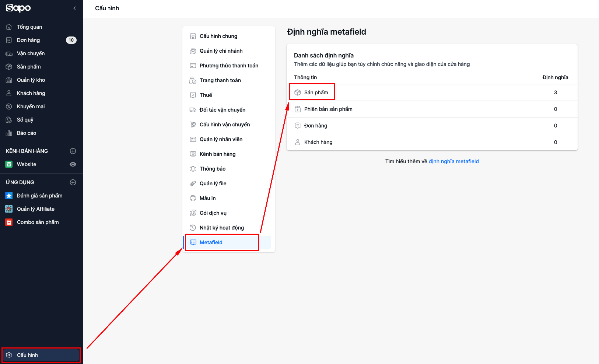Open the Đánh giá sản phẩm app icon
The image size is (599, 364).
click(9, 196)
